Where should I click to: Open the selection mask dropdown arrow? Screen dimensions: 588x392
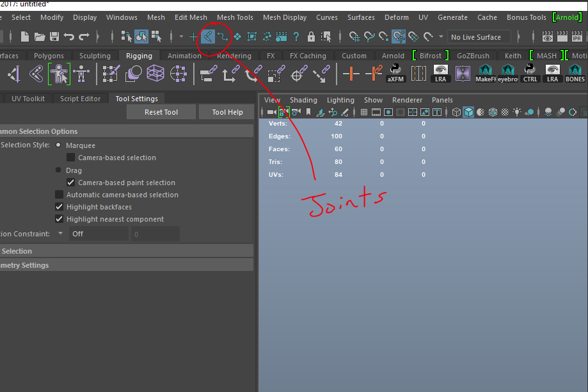point(181,37)
